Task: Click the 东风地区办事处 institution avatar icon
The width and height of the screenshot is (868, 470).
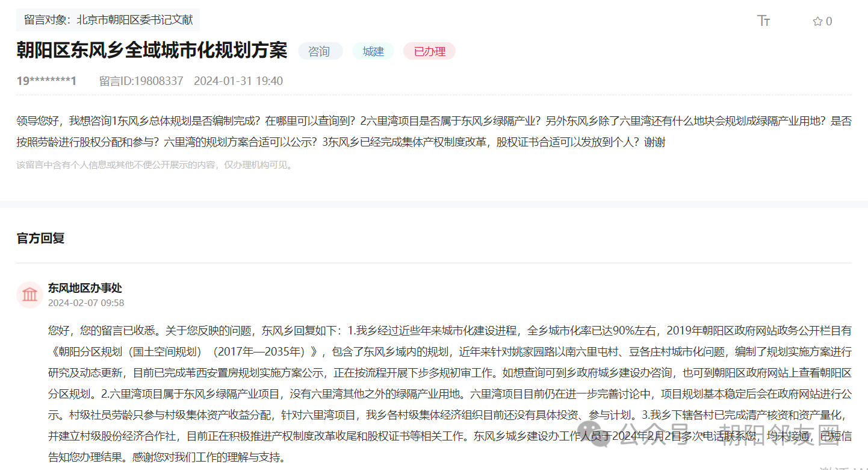Action: [29, 295]
